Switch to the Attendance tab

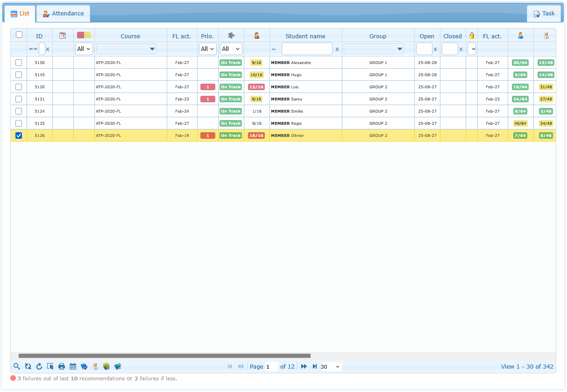(x=64, y=14)
